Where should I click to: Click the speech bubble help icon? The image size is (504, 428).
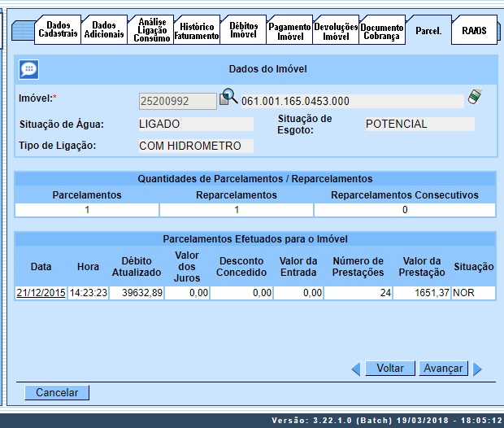(28, 69)
